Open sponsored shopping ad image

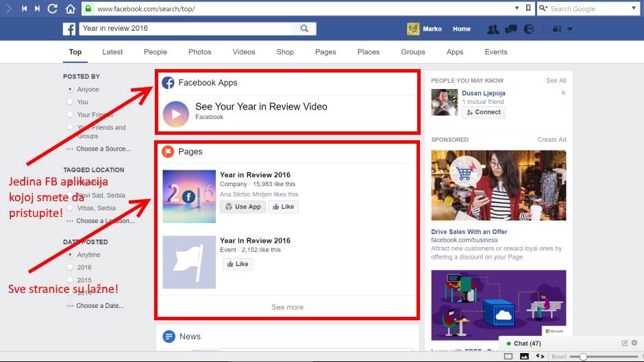coord(499,185)
